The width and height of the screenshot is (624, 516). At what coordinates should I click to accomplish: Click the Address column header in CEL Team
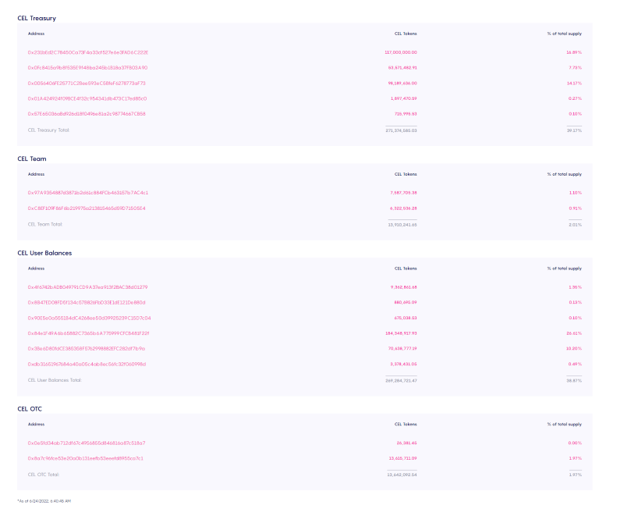(x=36, y=174)
